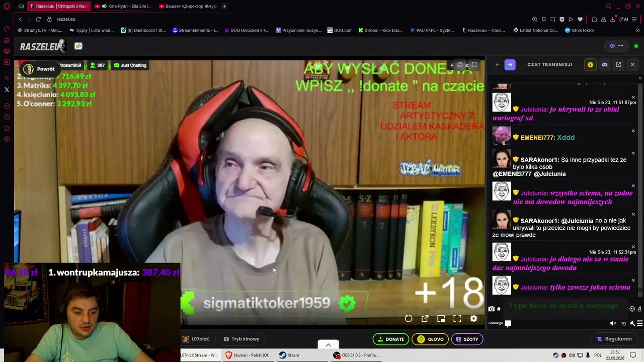Select the Raszei.eu browser tab
The height and width of the screenshot is (362, 644).
pyautogui.click(x=59, y=6)
